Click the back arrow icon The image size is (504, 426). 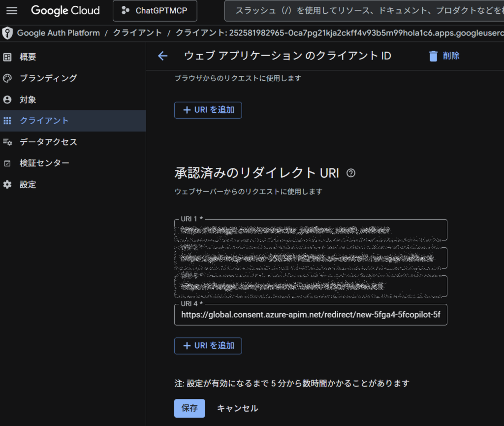coord(162,56)
